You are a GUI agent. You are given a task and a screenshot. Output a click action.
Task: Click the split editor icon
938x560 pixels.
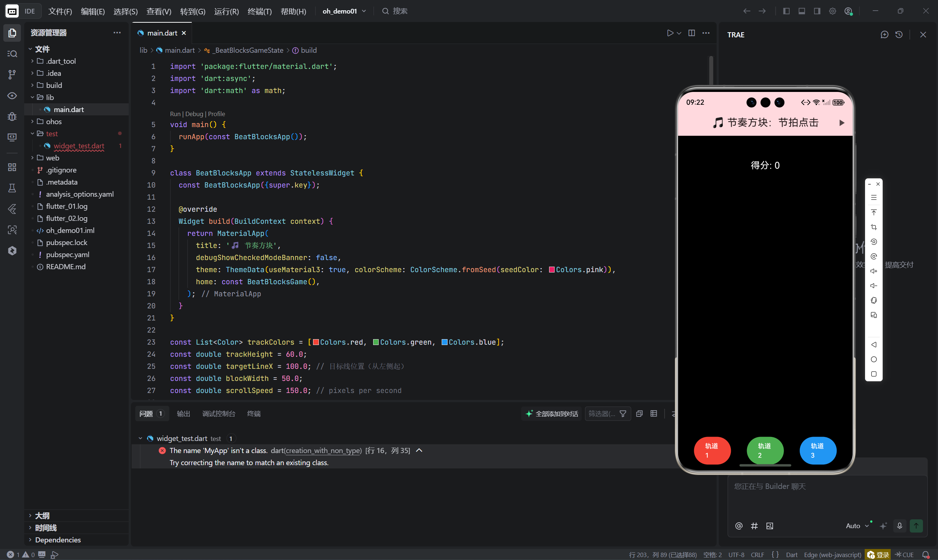pos(691,33)
